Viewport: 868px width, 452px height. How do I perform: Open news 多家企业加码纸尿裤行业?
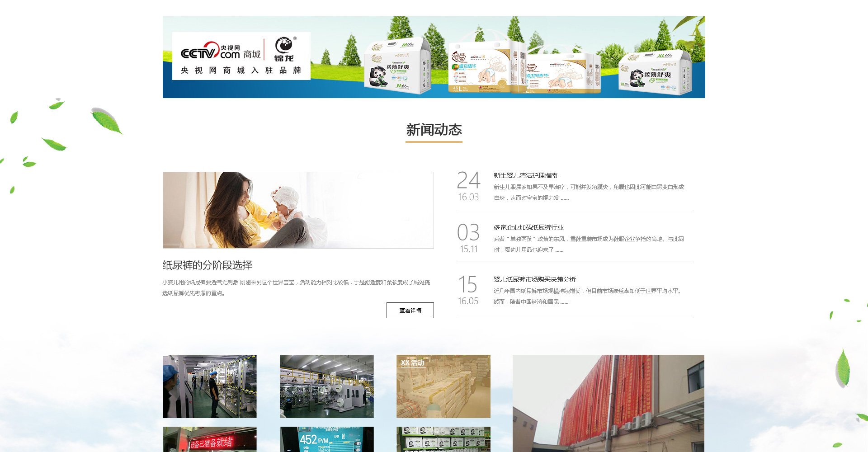528,227
